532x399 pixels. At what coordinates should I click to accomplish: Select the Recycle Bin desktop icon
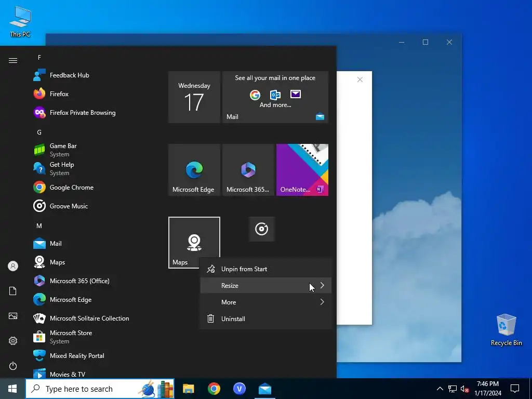(x=506, y=330)
